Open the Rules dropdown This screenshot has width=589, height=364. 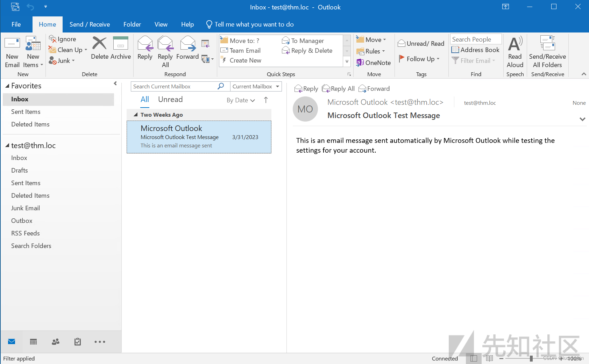coord(370,51)
